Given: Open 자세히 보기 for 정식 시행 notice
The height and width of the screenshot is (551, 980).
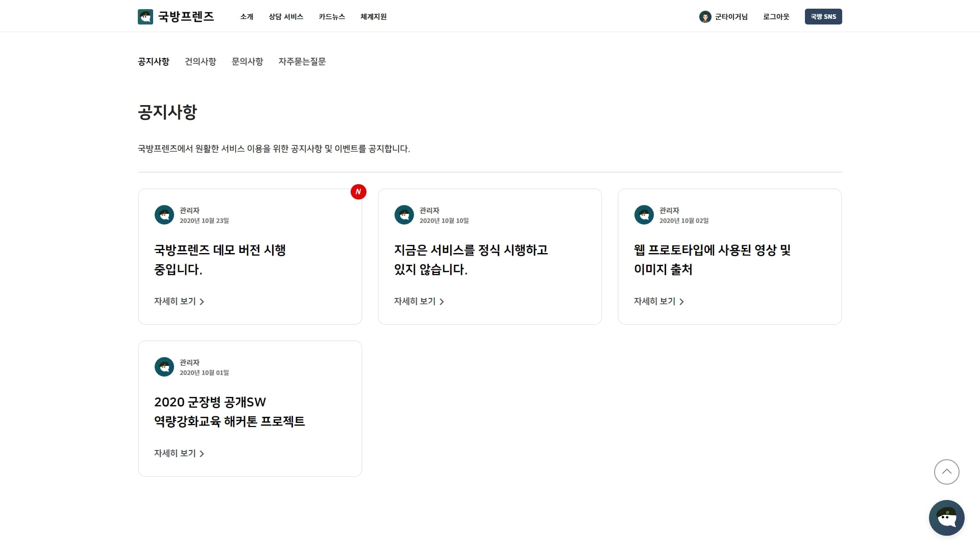Looking at the screenshot, I should pos(419,302).
